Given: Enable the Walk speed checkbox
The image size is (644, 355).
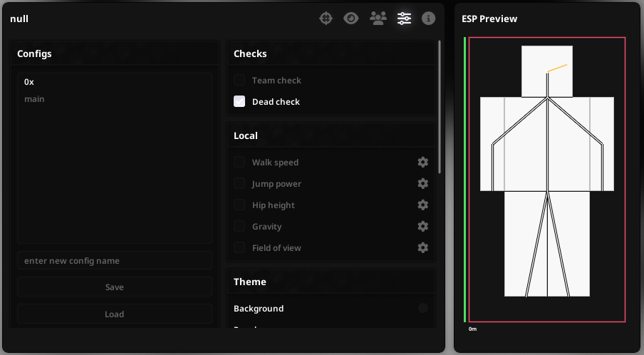Looking at the screenshot, I should tap(239, 163).
